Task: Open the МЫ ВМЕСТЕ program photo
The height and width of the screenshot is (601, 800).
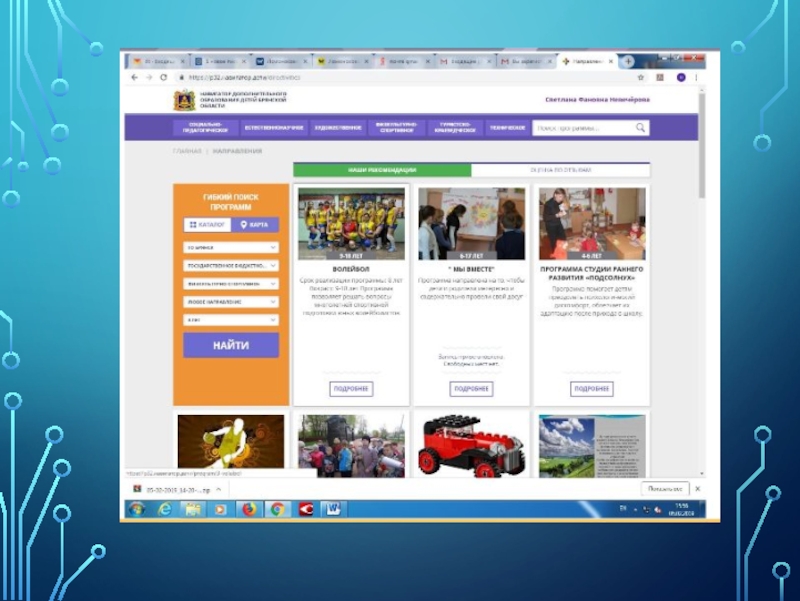Action: (471, 223)
